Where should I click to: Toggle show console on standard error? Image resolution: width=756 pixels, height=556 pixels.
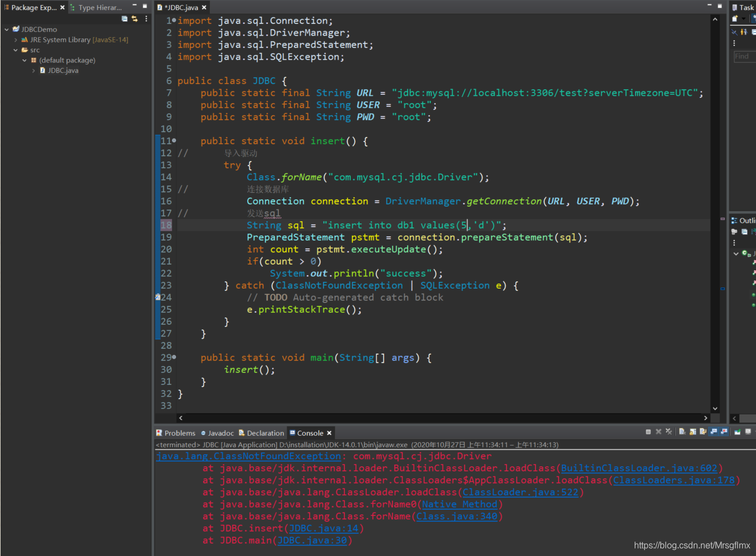tap(724, 432)
